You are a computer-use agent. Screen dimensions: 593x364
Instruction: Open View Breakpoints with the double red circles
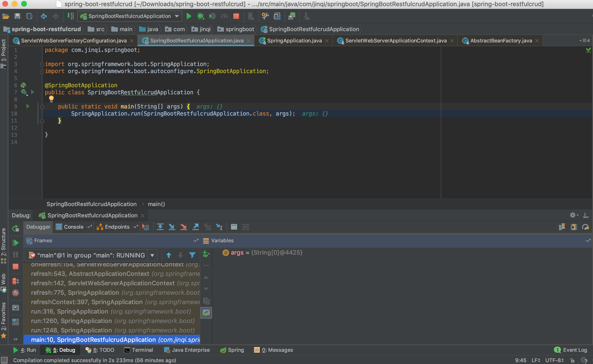tap(16, 281)
